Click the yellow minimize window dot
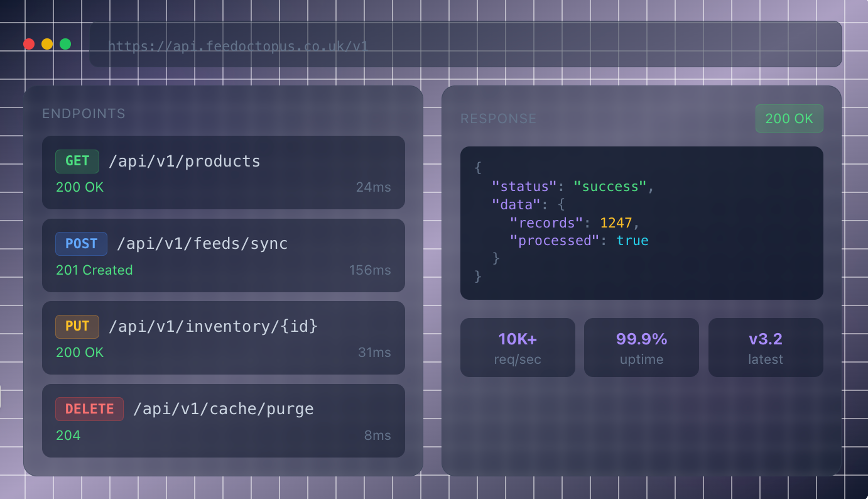The width and height of the screenshot is (868, 499). tap(47, 44)
